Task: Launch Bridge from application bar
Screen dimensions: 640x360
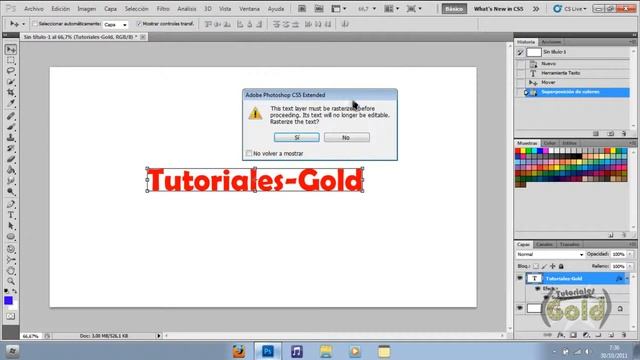Action: tap(302, 9)
